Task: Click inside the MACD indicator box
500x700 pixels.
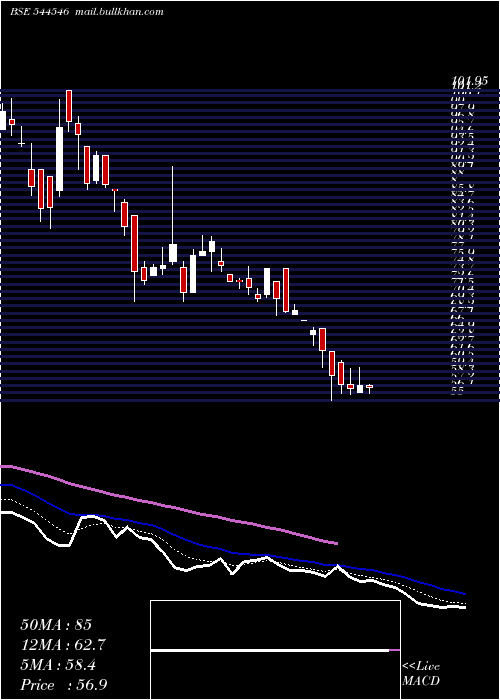Action: 275,650
